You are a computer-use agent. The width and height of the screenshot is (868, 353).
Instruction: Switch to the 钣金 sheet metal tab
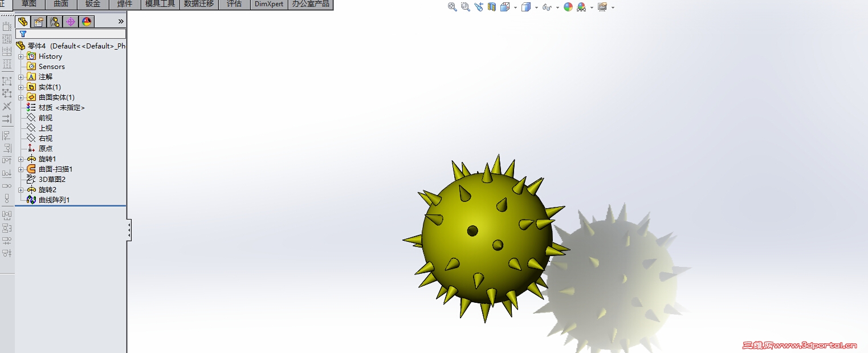tap(93, 5)
